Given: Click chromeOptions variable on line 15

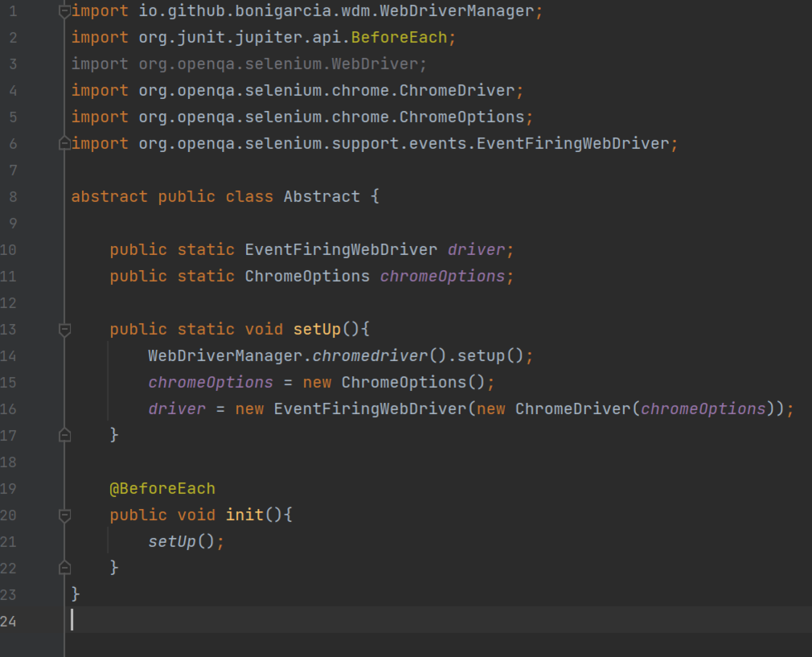Looking at the screenshot, I should pyautogui.click(x=211, y=383).
